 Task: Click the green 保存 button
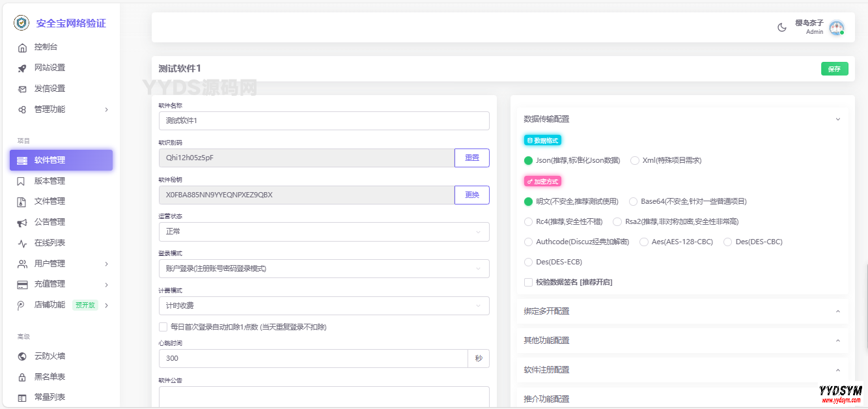click(x=834, y=68)
